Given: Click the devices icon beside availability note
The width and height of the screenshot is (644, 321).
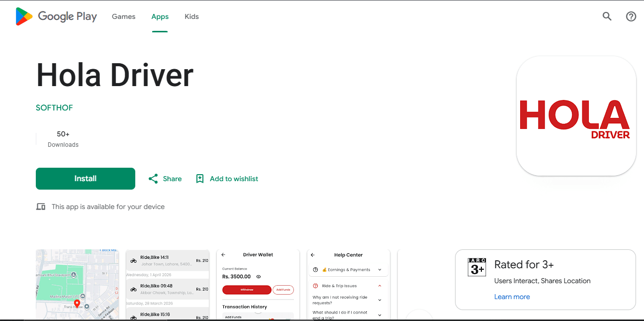Looking at the screenshot, I should (x=41, y=207).
